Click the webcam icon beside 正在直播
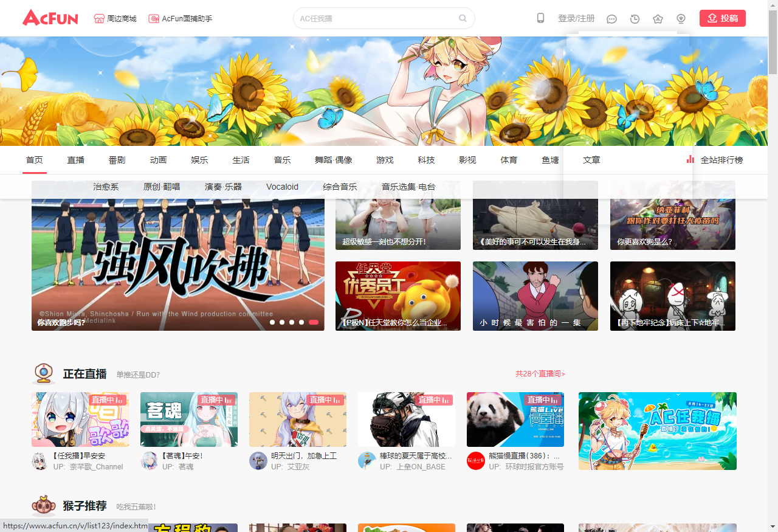Image resolution: width=778 pixels, height=532 pixels. point(43,374)
